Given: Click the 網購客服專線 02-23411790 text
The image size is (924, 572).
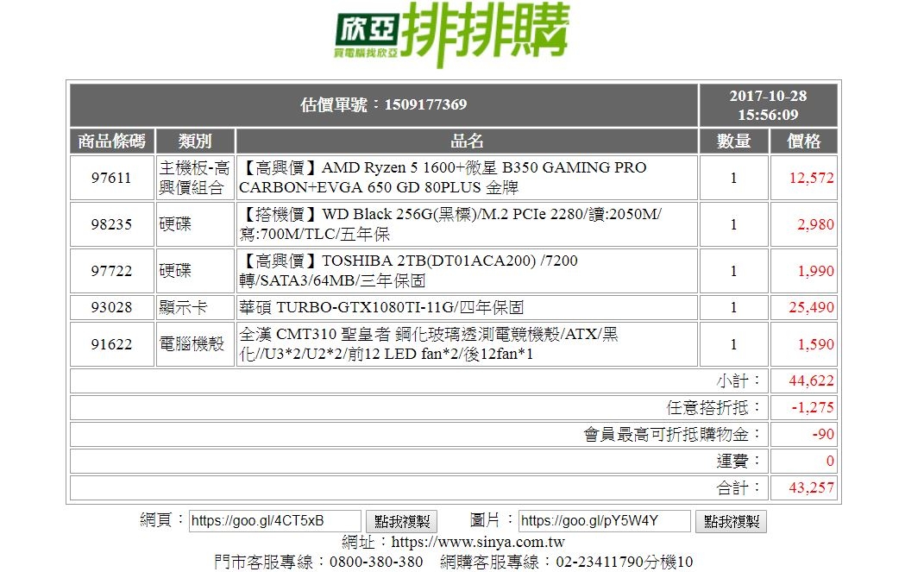Looking at the screenshot, I should pyautogui.click(x=566, y=562).
